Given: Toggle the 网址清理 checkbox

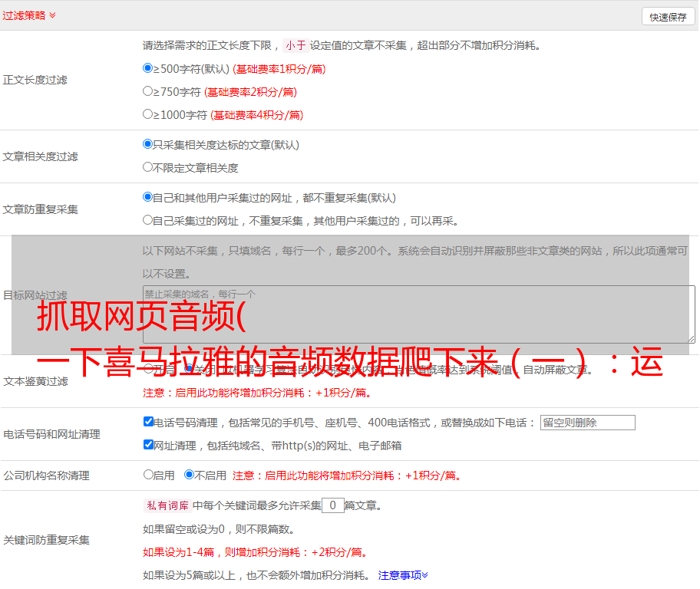Looking at the screenshot, I should pyautogui.click(x=148, y=444).
